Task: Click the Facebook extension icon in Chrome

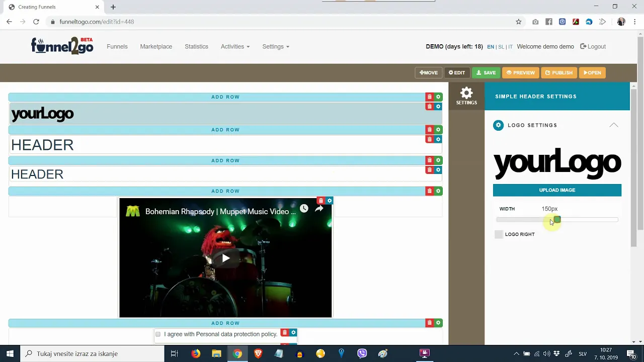Action: [549, 22]
